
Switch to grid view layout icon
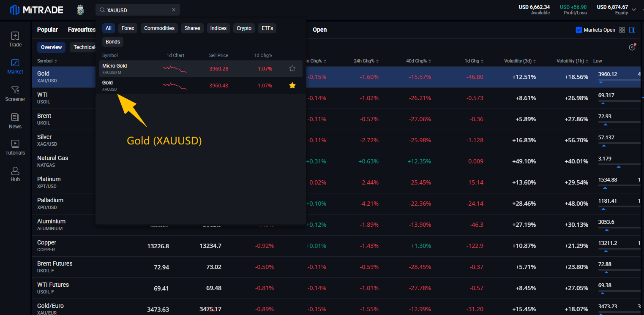pyautogui.click(x=622, y=30)
